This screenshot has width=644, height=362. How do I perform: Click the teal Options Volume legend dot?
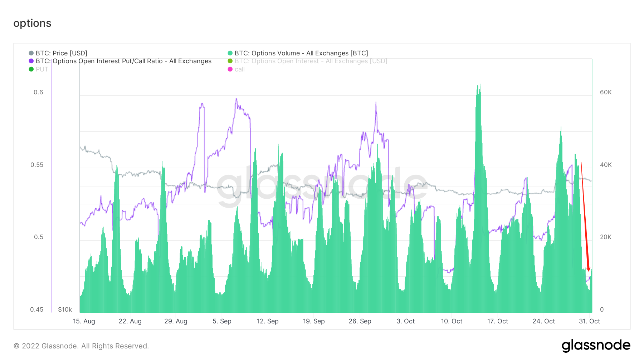tap(230, 53)
